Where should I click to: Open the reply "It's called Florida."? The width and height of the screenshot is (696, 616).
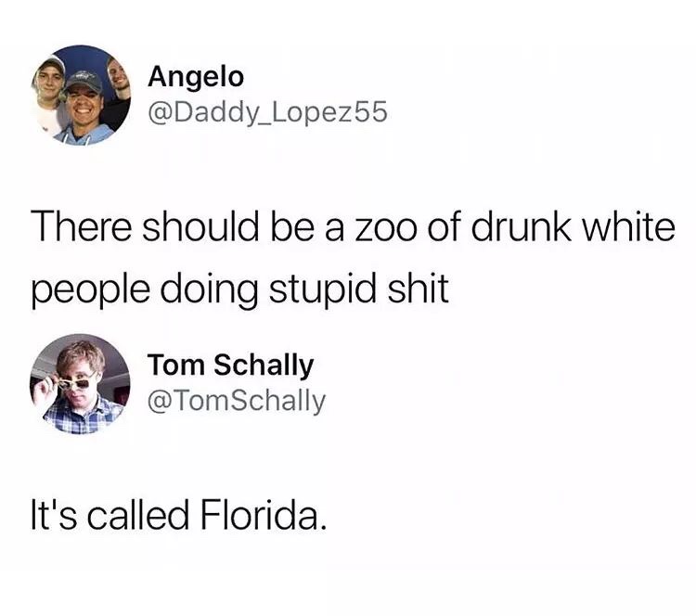[x=179, y=514]
